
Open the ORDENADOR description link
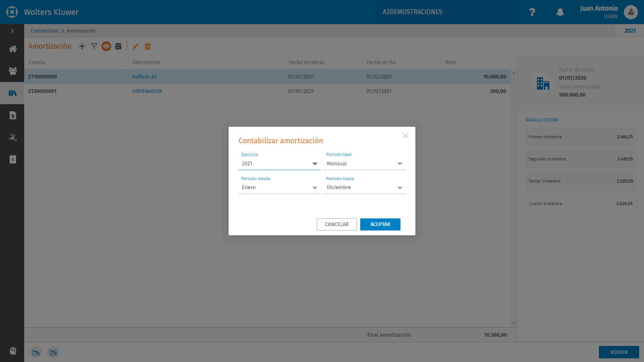[x=147, y=91]
